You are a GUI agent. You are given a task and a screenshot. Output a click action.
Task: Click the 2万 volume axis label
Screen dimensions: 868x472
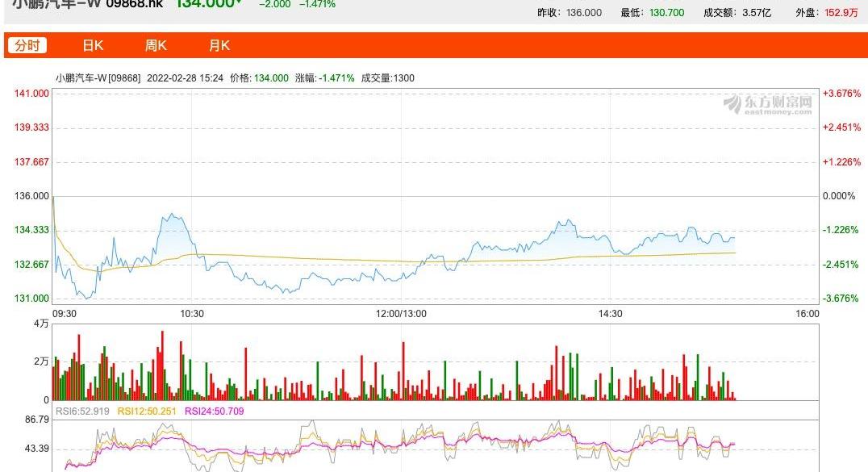click(x=41, y=361)
